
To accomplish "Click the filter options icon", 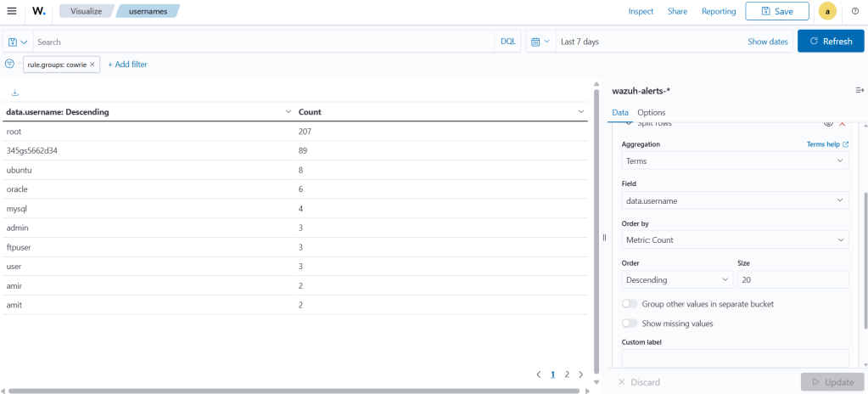I will coord(10,64).
